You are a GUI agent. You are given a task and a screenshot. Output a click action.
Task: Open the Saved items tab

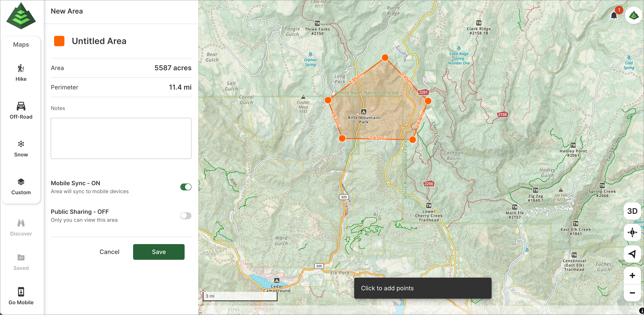pyautogui.click(x=21, y=262)
